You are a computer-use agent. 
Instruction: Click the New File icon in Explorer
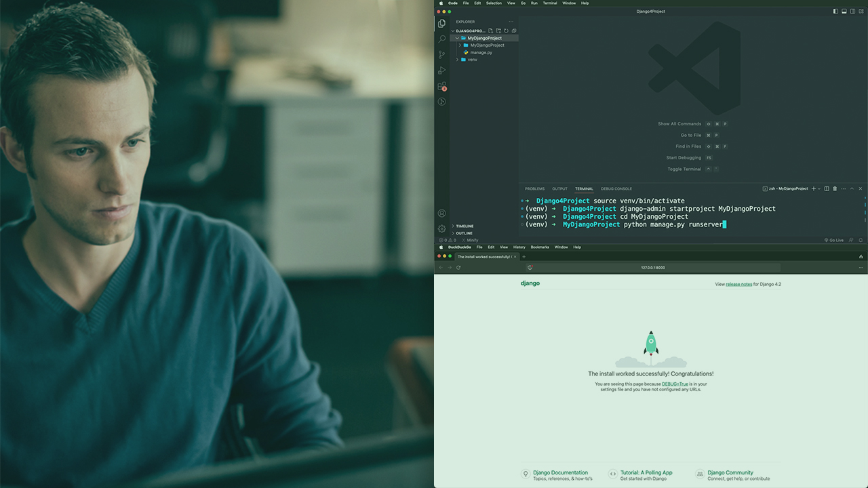(491, 30)
